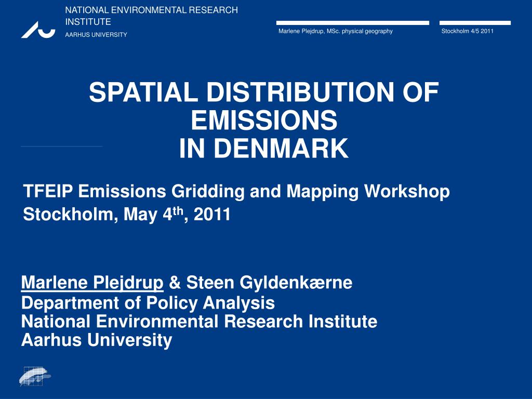Image resolution: width=532 pixels, height=399 pixels.
Task: Click the Aarhus University logo icon
Action: (38, 30)
